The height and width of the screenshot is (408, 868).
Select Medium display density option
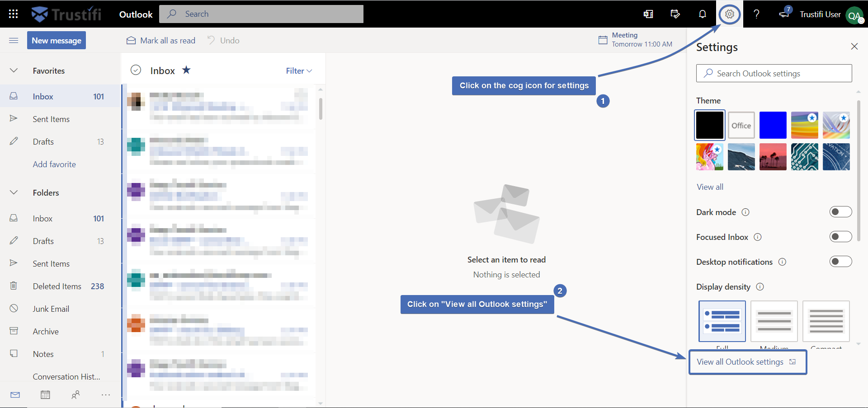[774, 321]
